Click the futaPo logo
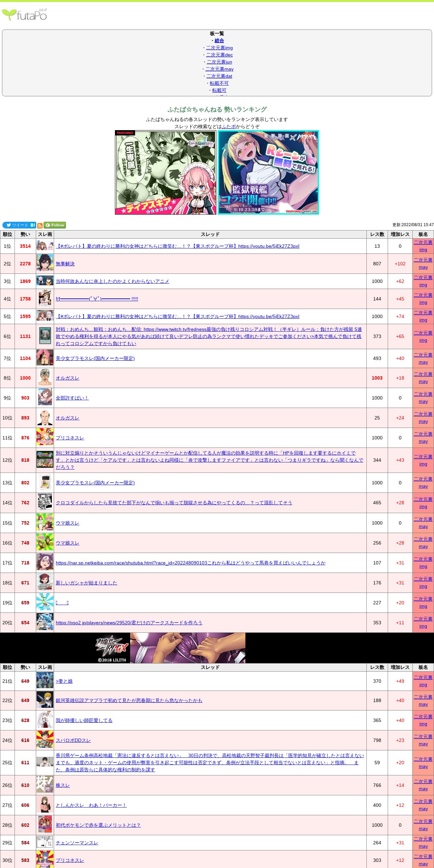The image size is (434, 868). (24, 15)
